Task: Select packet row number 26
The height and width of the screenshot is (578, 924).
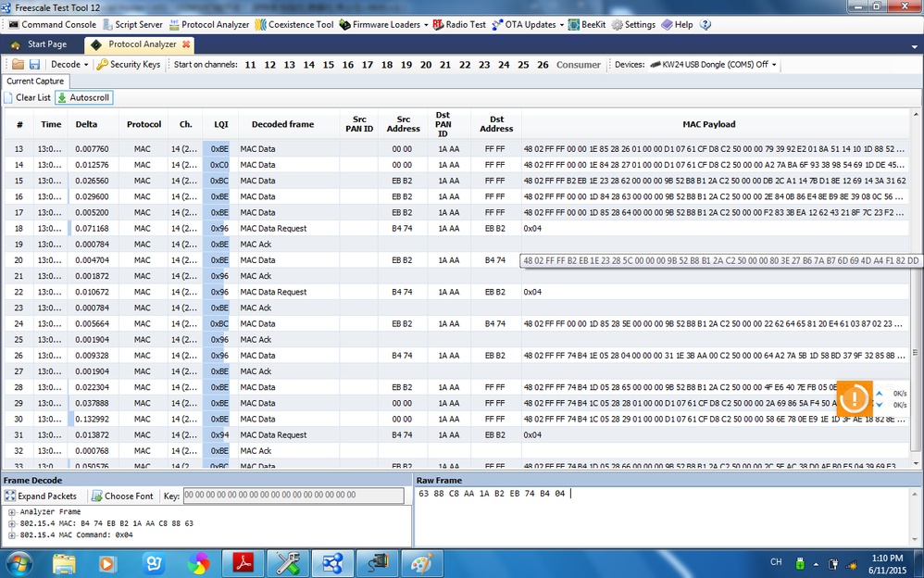Action: 456,356
